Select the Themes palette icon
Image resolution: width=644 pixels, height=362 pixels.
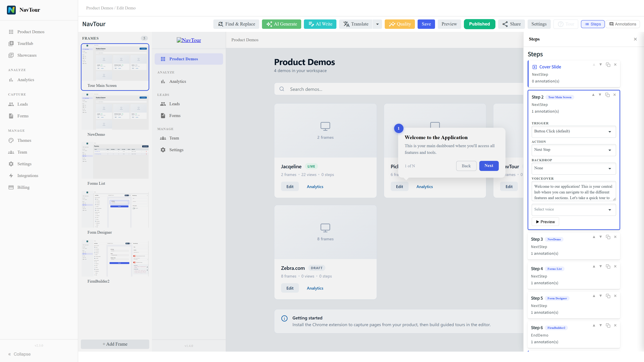11,140
